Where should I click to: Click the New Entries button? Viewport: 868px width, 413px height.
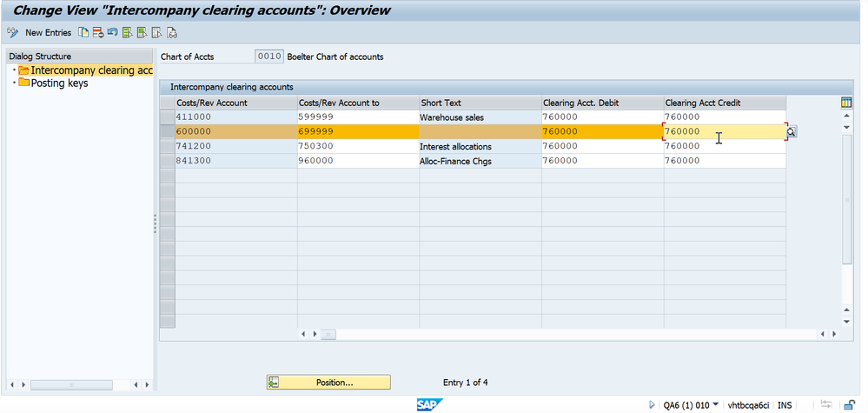48,33
